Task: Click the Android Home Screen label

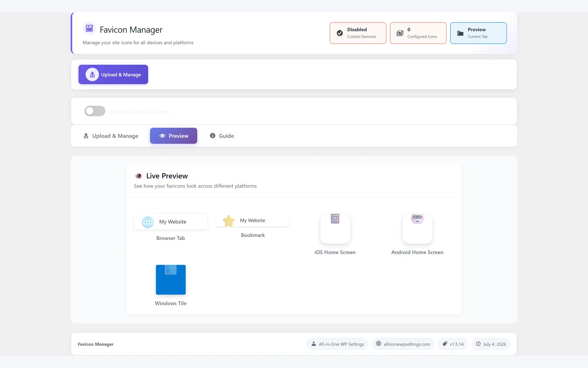Action: point(417,252)
